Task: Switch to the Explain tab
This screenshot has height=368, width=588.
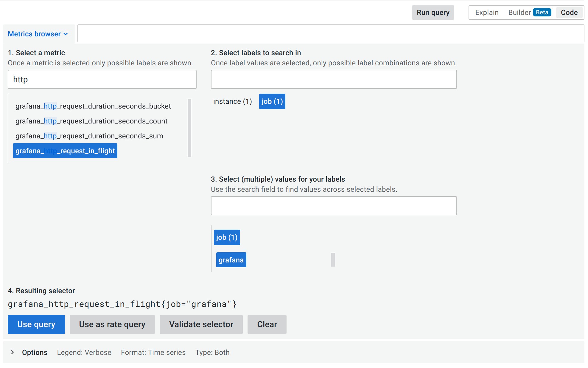Action: [x=487, y=12]
